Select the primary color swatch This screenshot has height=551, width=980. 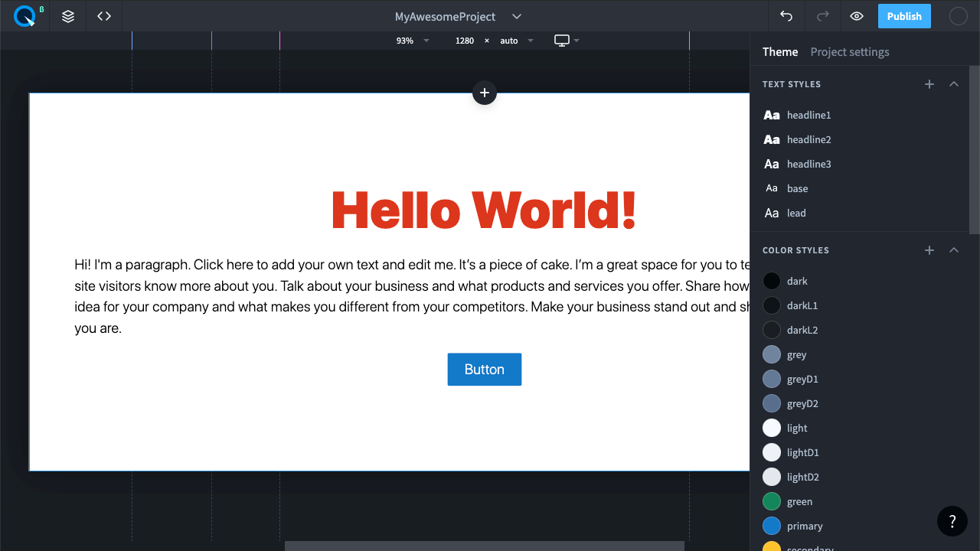[x=772, y=526]
